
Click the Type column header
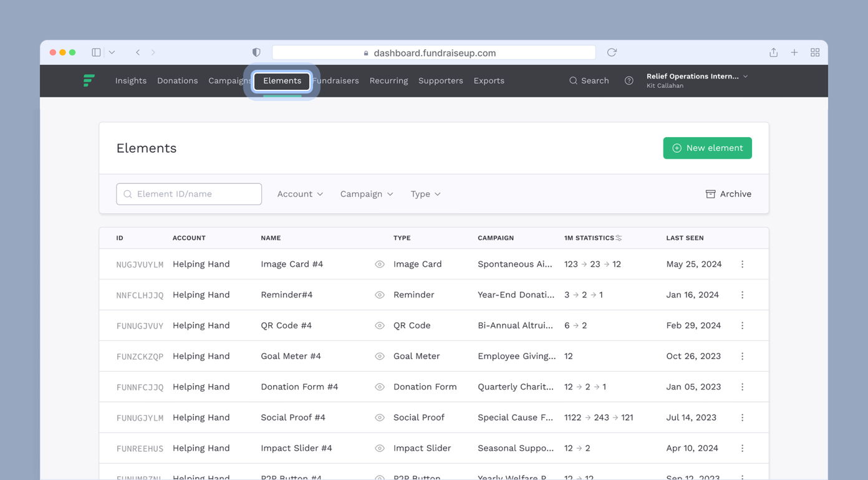point(402,238)
